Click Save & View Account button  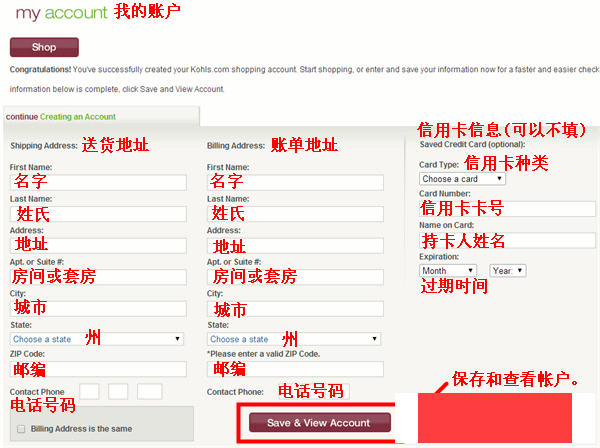(320, 422)
